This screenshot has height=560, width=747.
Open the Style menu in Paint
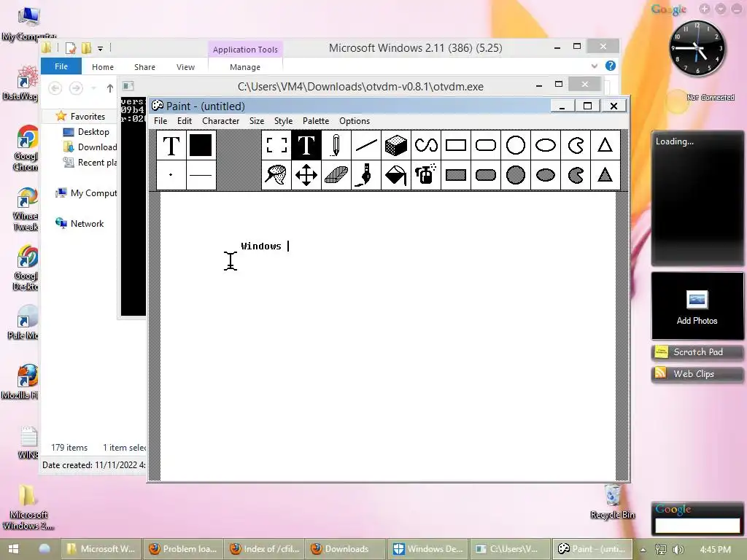284,121
